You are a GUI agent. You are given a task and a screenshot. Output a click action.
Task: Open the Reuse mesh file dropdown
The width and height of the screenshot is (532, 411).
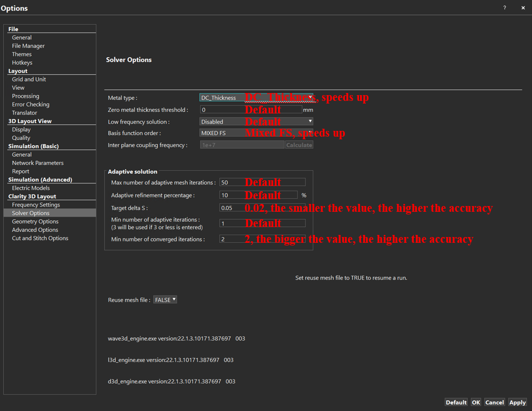(x=165, y=300)
